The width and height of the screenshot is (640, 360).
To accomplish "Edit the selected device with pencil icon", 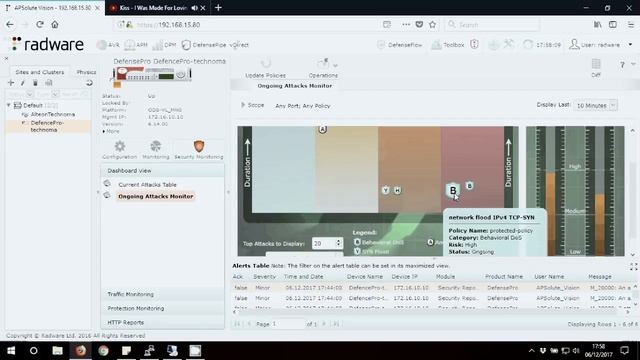I will (23, 83).
